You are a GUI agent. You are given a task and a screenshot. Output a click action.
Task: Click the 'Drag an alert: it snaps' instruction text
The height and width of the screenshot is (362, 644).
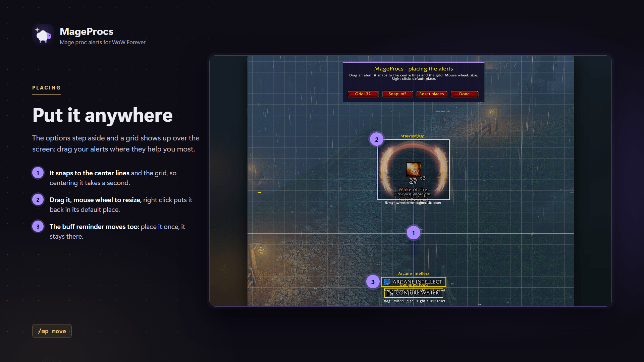click(414, 77)
